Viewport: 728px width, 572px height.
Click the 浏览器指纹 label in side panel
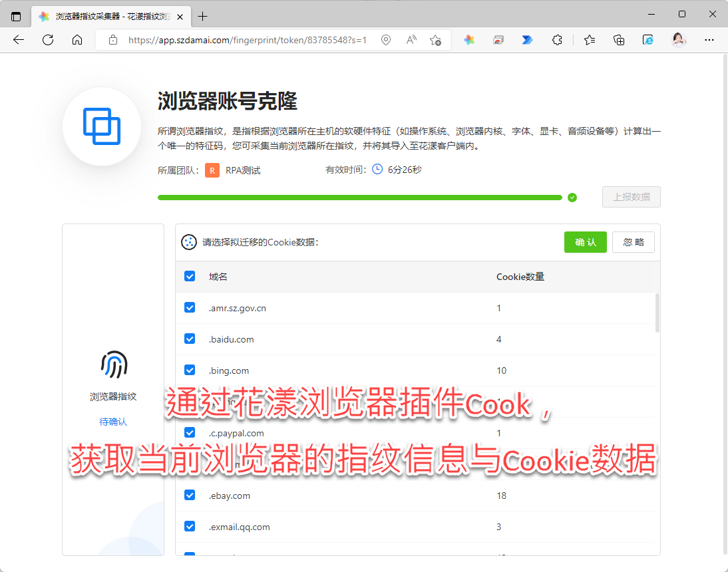(113, 396)
